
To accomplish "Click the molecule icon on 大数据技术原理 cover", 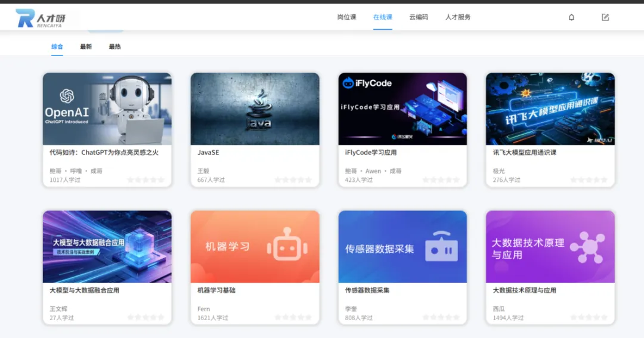I will pyautogui.click(x=588, y=247).
